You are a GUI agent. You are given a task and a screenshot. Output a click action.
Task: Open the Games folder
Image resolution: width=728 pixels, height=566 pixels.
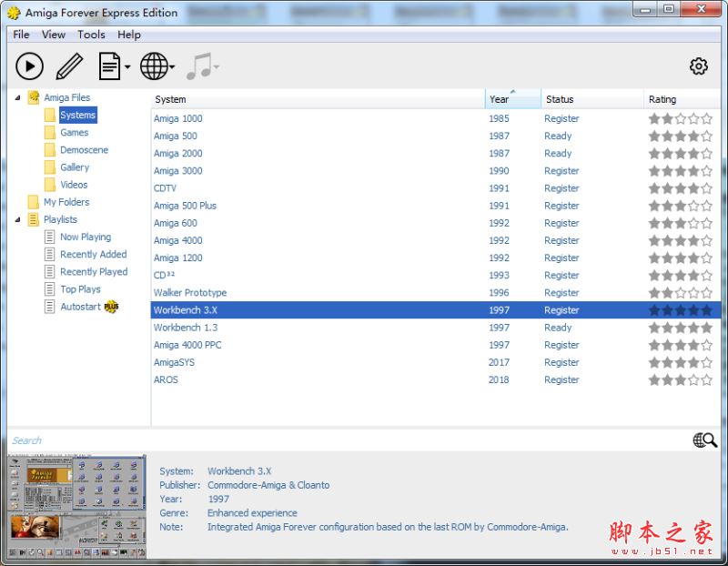click(x=74, y=132)
